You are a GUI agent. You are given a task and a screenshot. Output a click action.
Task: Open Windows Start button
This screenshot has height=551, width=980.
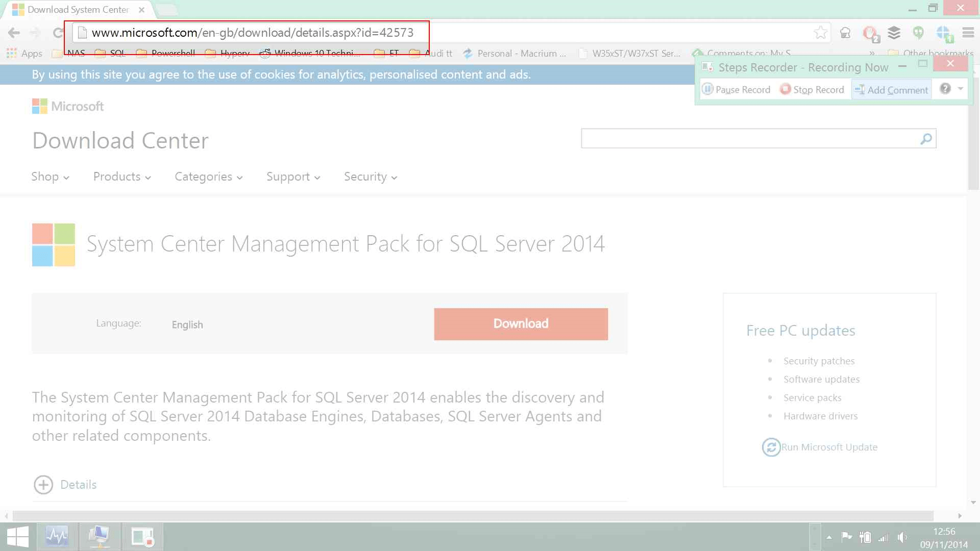pos(18,537)
